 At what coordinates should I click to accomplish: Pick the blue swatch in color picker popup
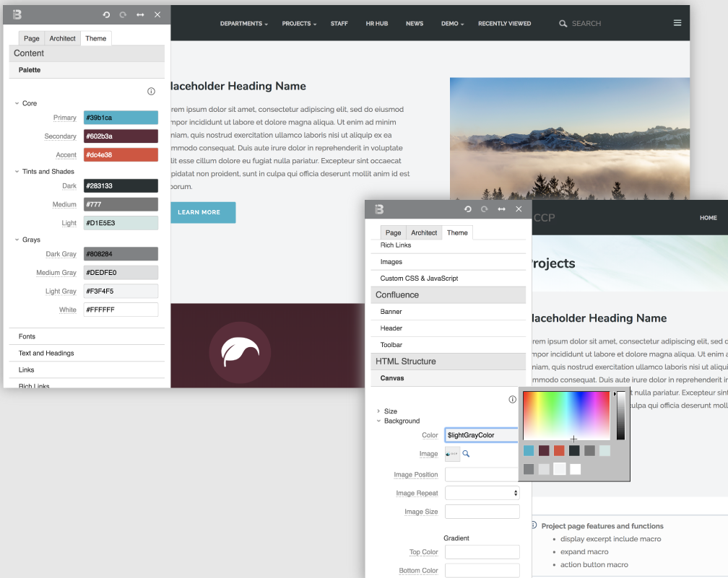[x=529, y=450]
